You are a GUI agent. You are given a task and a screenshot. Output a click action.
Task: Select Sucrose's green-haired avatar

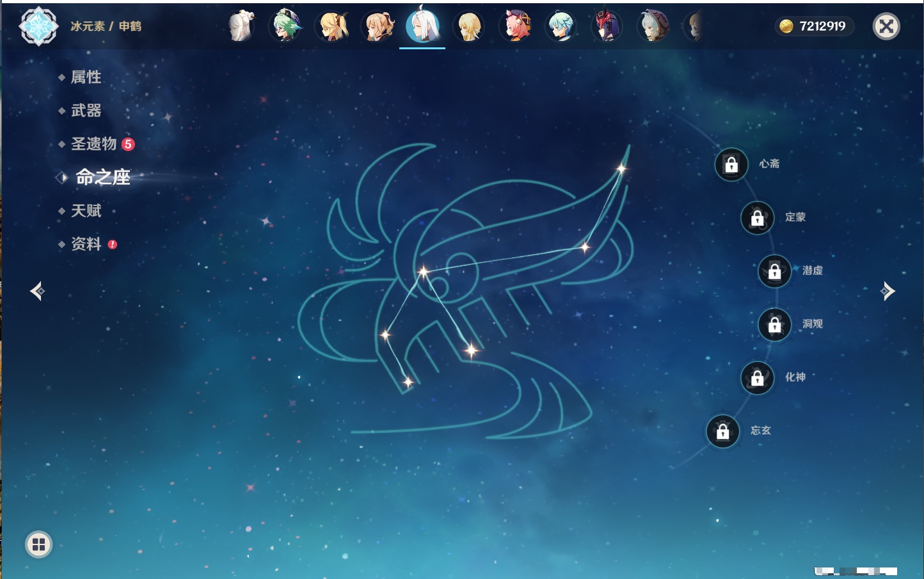(285, 26)
